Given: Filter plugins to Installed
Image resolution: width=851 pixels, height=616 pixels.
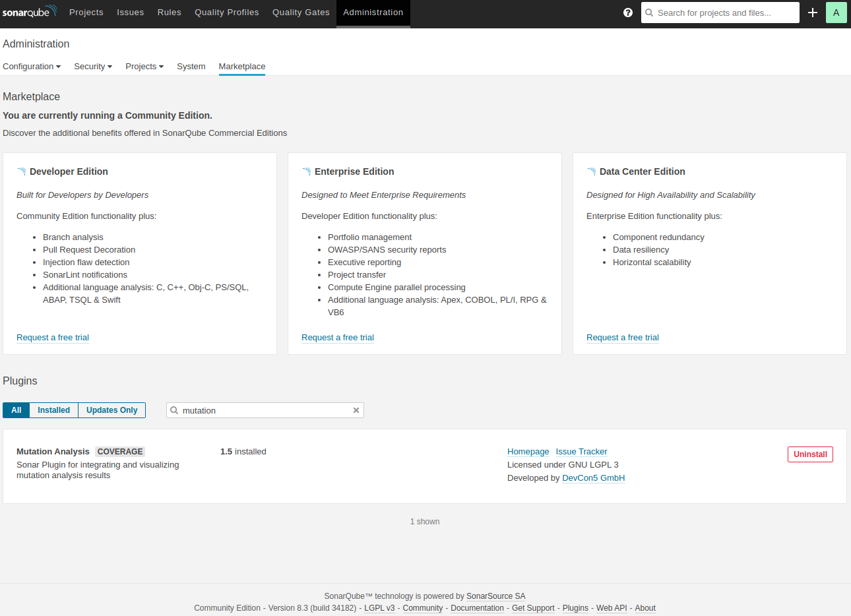Looking at the screenshot, I should pyautogui.click(x=54, y=410).
